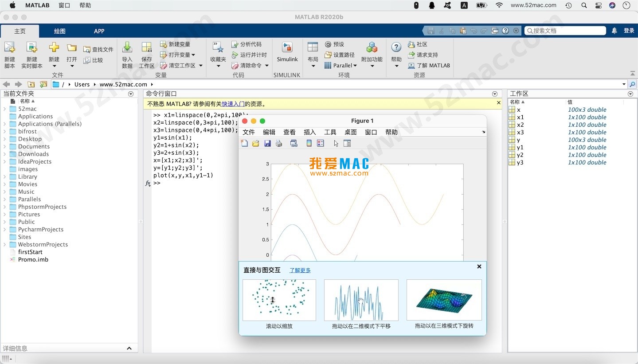Go up one folder level icon
638x364 pixels.
coord(31,84)
